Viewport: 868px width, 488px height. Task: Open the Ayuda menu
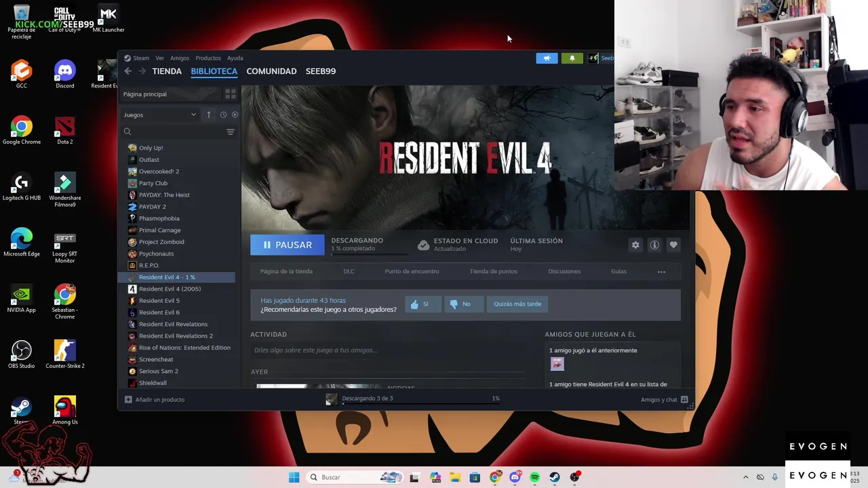[235, 58]
